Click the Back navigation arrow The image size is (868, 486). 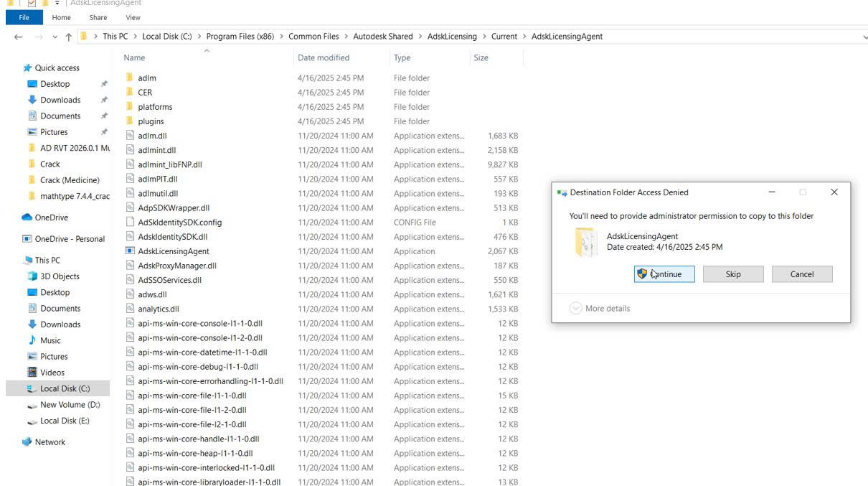coord(18,37)
